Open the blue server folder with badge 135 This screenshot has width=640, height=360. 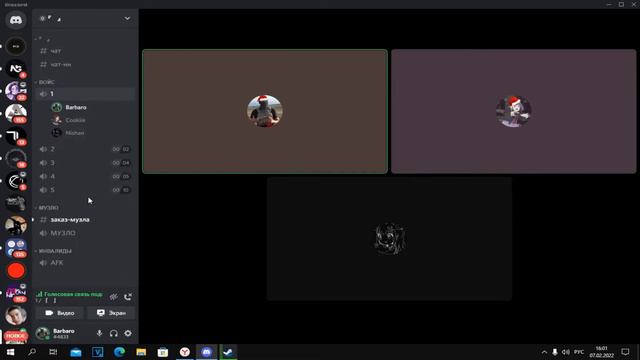(16, 248)
